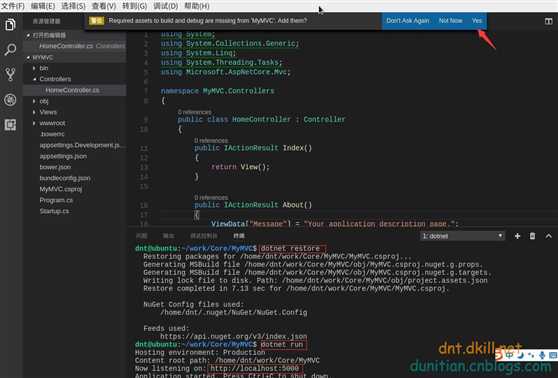Click references lens above Index method
The image size is (558, 378).
[211, 141]
